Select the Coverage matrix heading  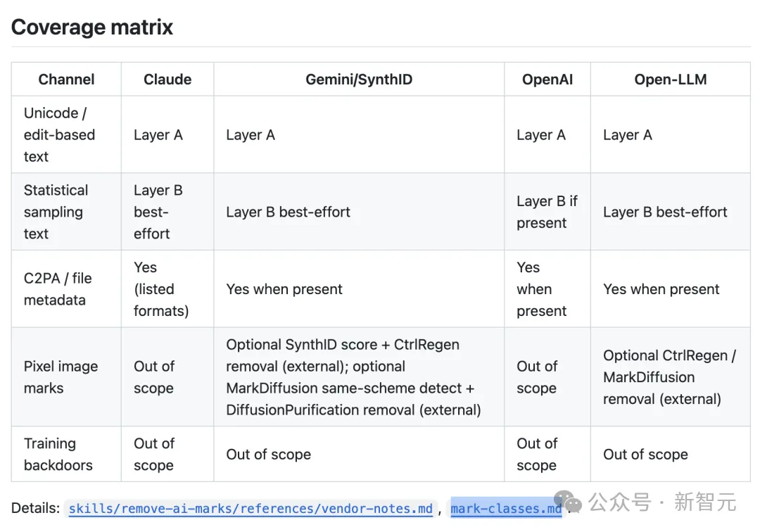pyautogui.click(x=92, y=27)
